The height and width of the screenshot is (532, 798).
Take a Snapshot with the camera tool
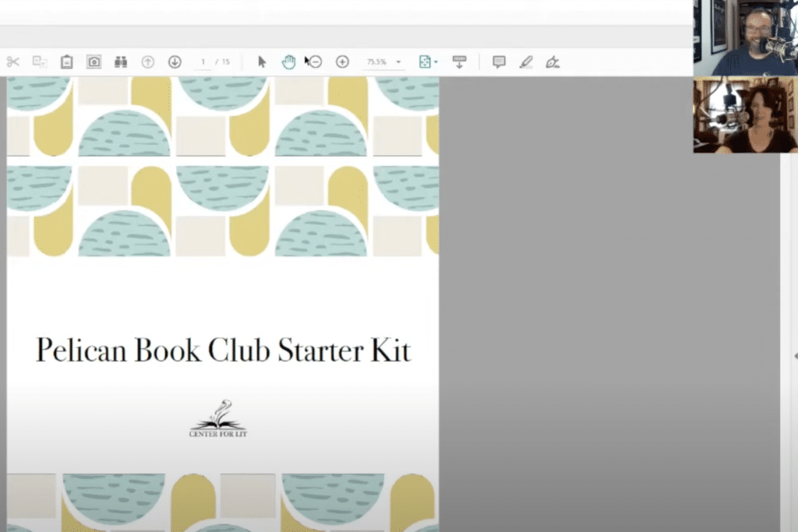pos(94,62)
